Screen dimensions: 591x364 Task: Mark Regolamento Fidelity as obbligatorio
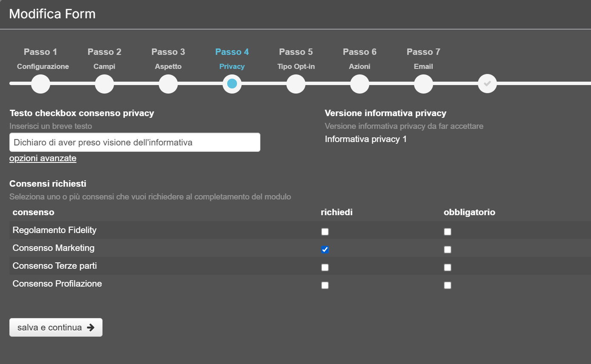(x=448, y=232)
